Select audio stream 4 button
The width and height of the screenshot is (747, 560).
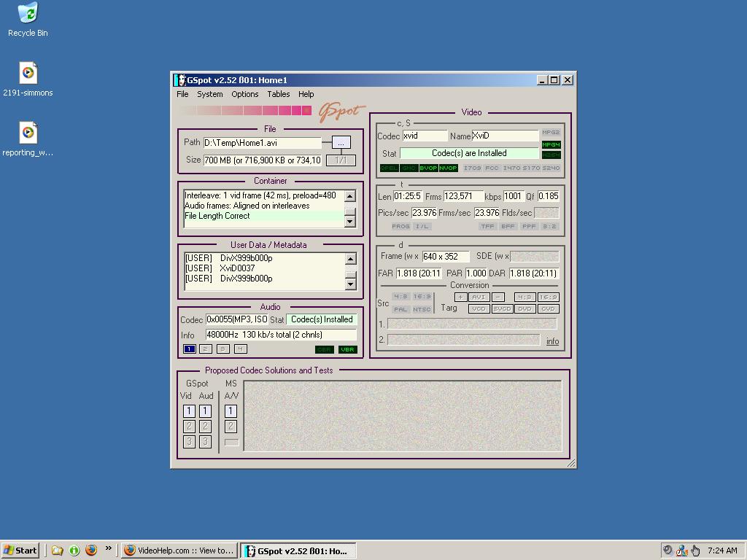click(240, 349)
